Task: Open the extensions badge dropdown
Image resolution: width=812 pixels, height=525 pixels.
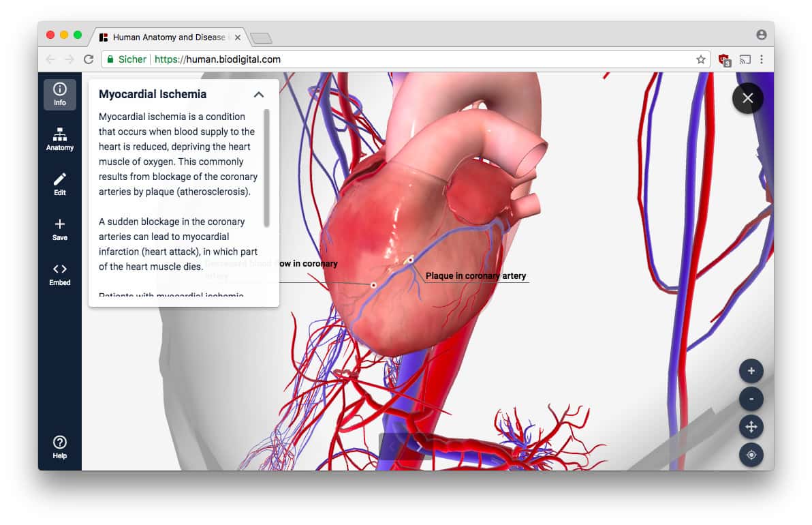Action: (723, 59)
